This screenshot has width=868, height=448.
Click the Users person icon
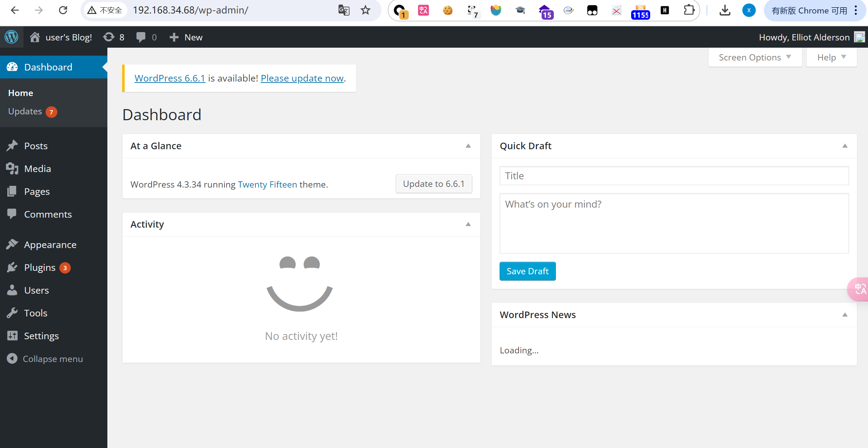click(x=12, y=290)
